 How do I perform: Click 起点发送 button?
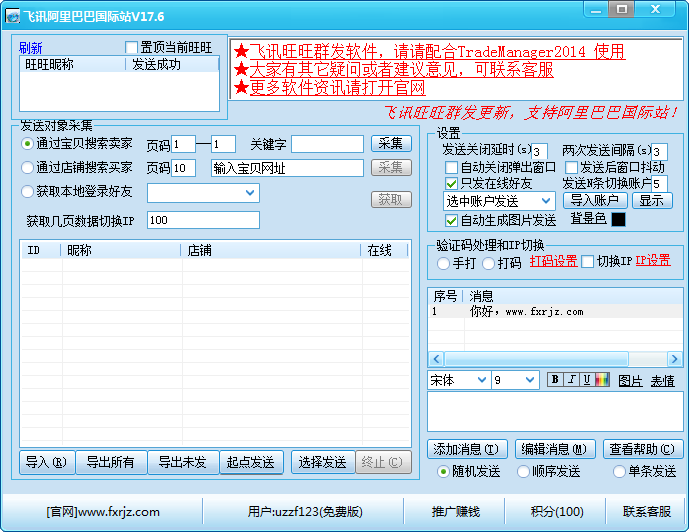(251, 462)
